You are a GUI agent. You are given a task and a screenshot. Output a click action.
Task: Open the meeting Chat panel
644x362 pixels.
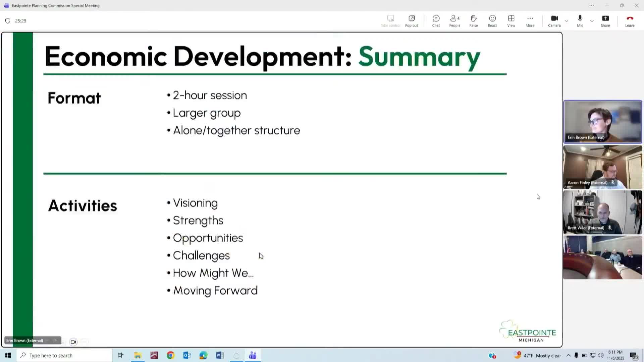pos(436,20)
